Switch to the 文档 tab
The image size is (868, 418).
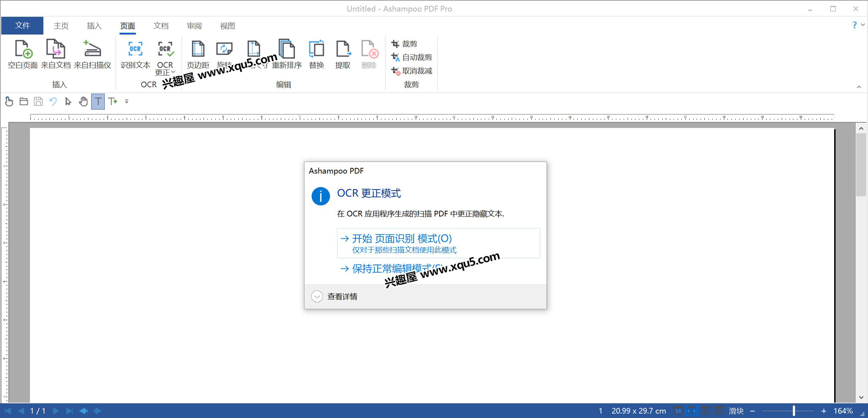pyautogui.click(x=161, y=26)
